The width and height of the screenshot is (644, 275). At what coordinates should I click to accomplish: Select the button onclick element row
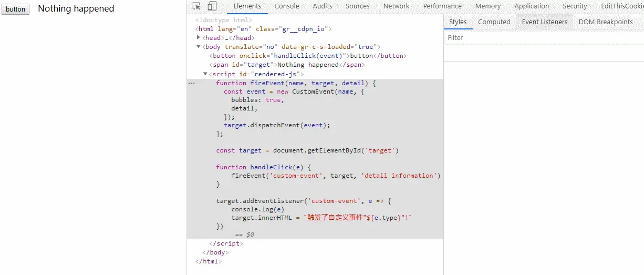click(x=308, y=56)
